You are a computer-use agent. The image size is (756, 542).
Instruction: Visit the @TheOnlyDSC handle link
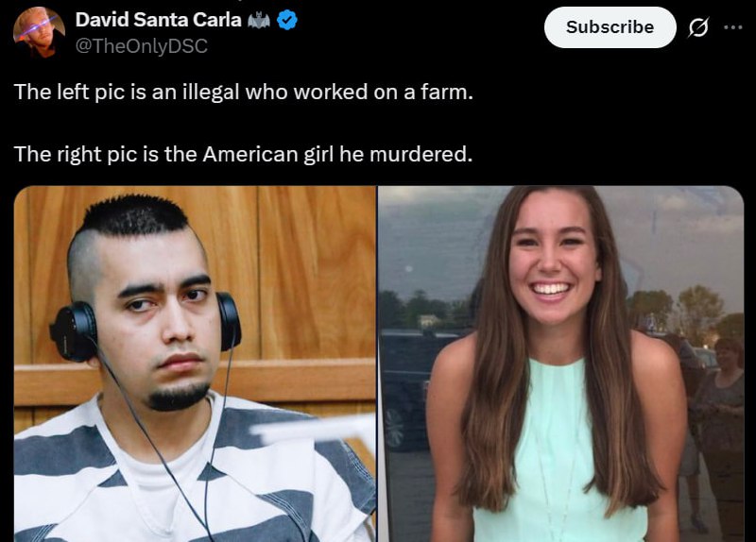click(142, 45)
